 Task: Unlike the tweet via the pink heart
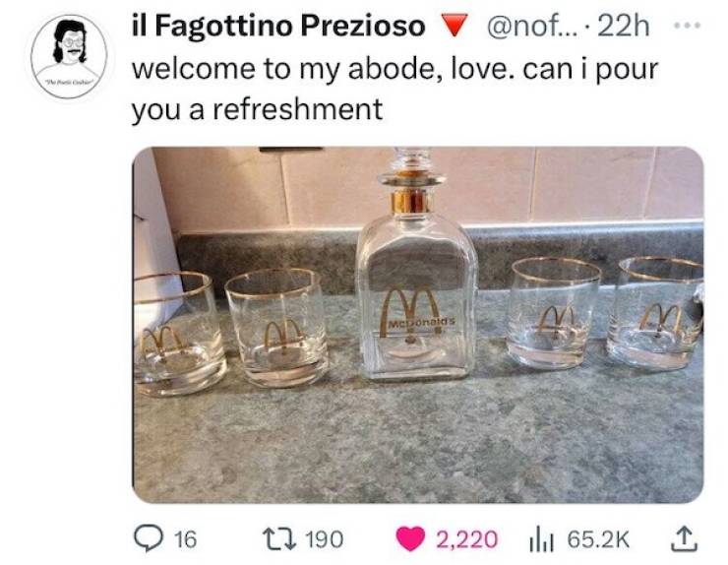410,537
